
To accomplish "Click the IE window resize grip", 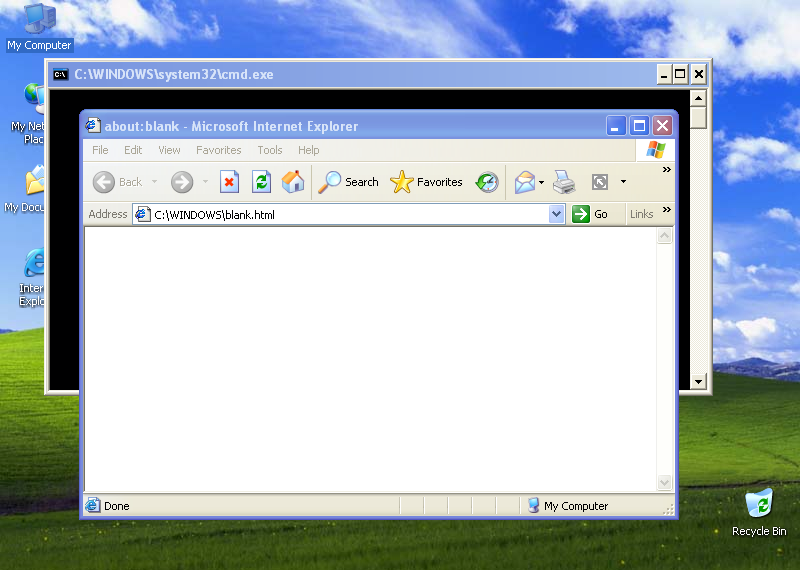I will click(668, 509).
